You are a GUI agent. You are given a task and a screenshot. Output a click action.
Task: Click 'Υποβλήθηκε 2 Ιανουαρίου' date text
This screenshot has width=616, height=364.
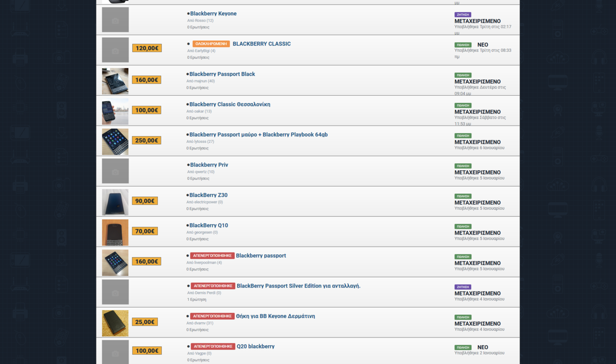tap(479, 353)
